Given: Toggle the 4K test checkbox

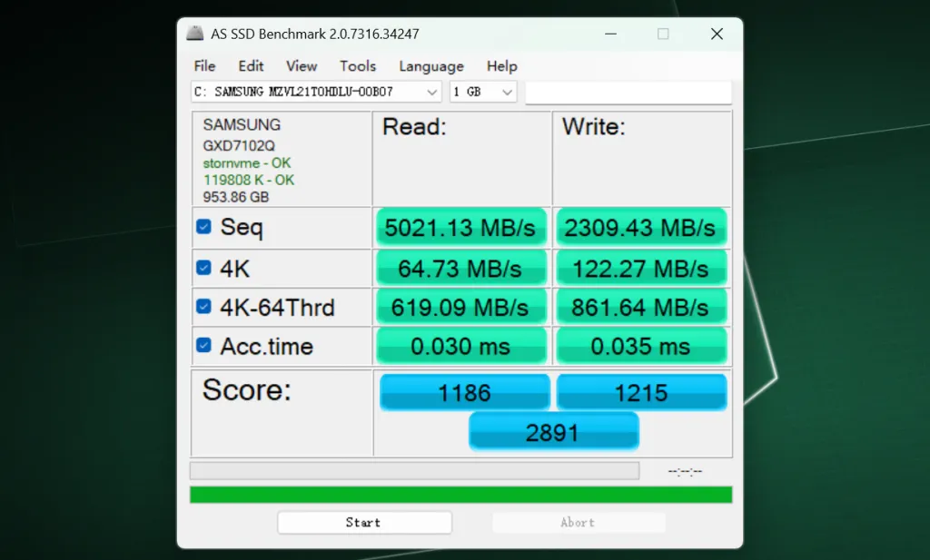Looking at the screenshot, I should (x=204, y=269).
